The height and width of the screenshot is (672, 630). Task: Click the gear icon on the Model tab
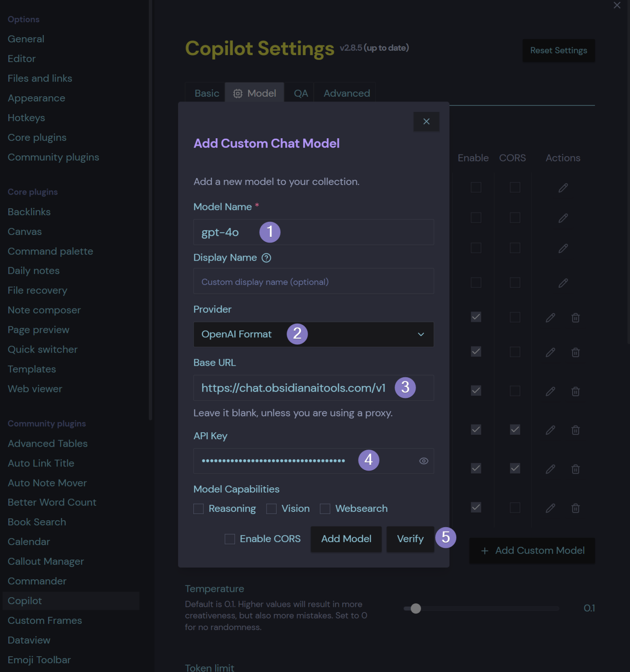click(238, 93)
